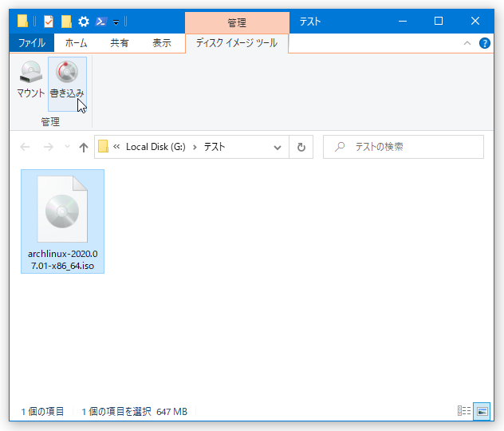Click folder icon in the address bar
Screen dimensions: 504x431
click(103, 146)
